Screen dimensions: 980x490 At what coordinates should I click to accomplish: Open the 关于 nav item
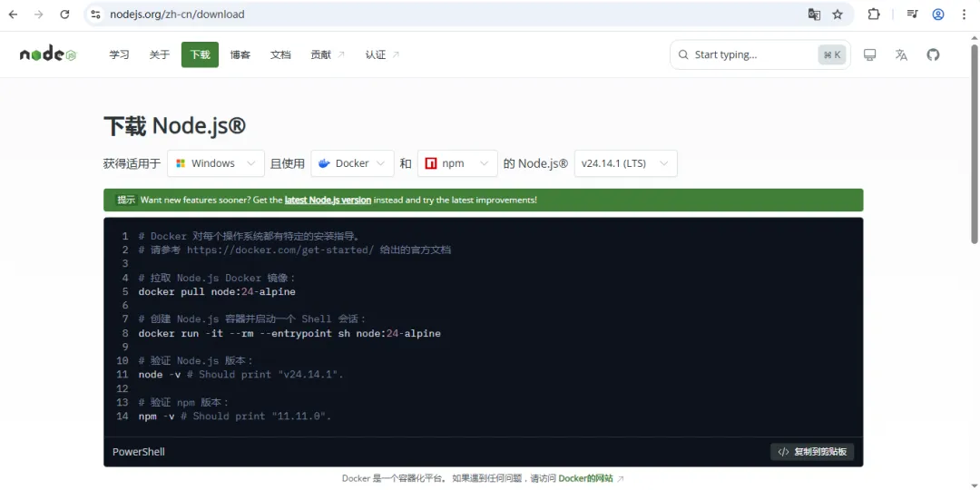[x=160, y=55]
